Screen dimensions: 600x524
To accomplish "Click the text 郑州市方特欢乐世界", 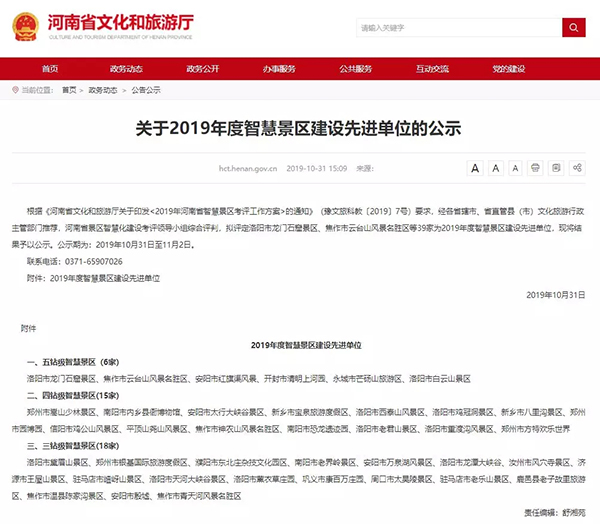I will pyautogui.click(x=536, y=429).
